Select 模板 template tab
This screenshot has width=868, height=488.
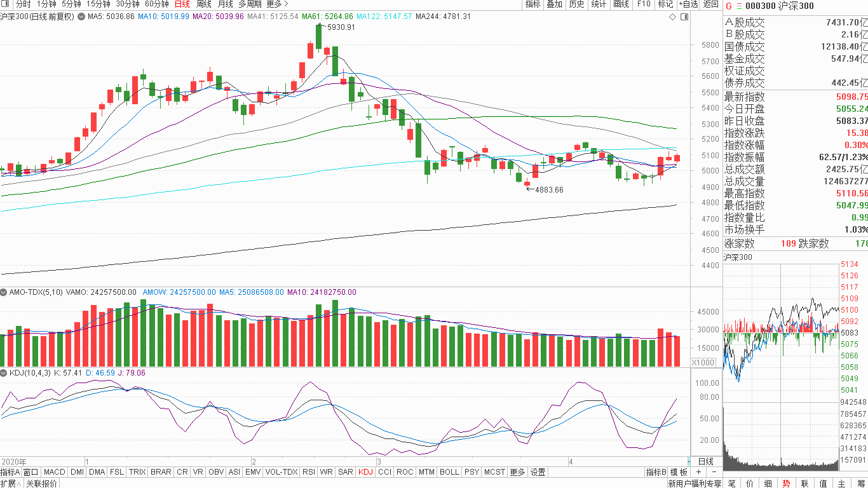[679, 472]
